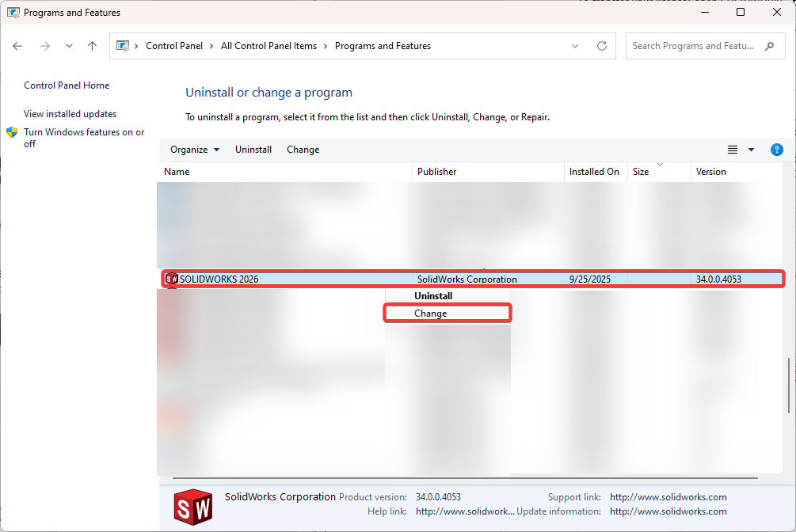Click the 9/25/2025 install date cell

[x=590, y=279]
